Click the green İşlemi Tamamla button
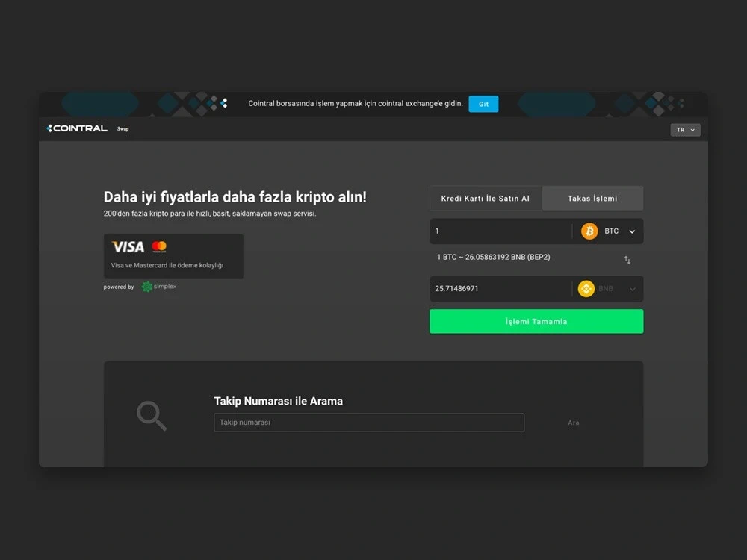Viewport: 747px width, 560px height. (536, 321)
